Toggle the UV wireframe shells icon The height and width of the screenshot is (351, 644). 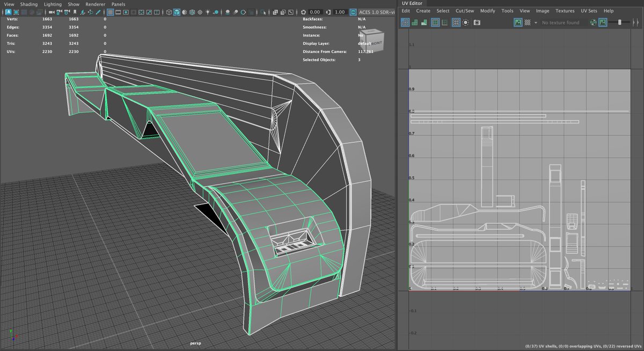pos(405,23)
